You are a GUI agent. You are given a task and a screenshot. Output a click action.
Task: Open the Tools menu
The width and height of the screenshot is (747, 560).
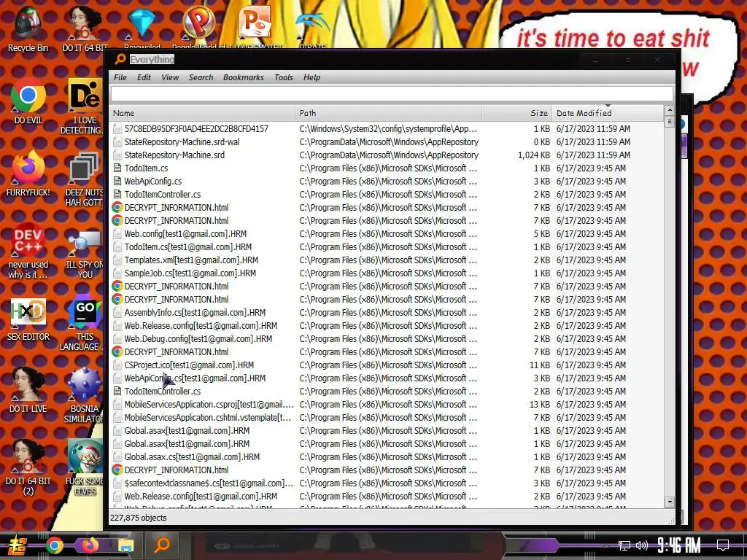(284, 77)
